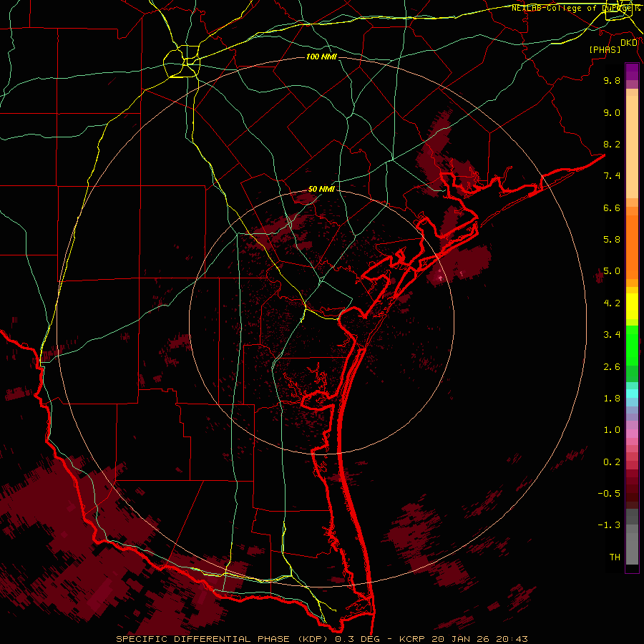Click the 2.6 value on color scale

612,367
